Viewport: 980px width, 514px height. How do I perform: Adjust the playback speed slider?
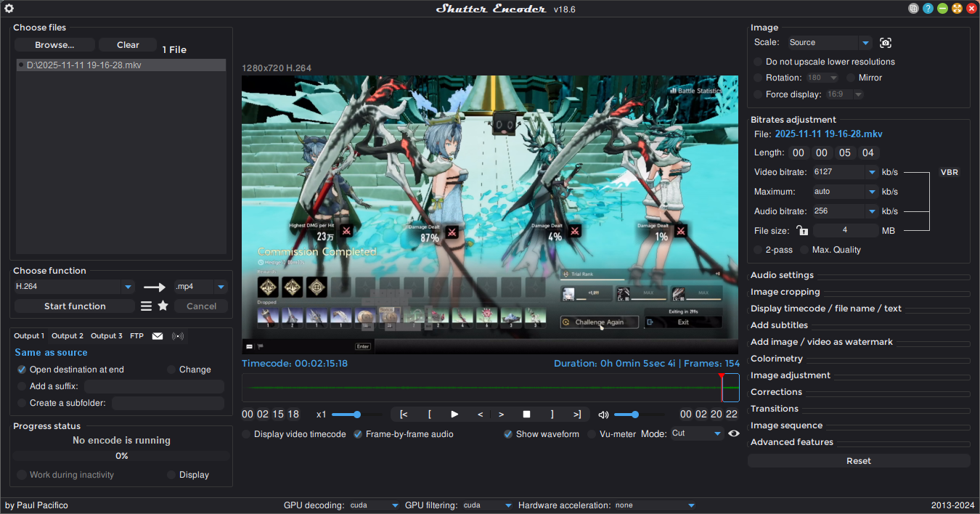(356, 415)
